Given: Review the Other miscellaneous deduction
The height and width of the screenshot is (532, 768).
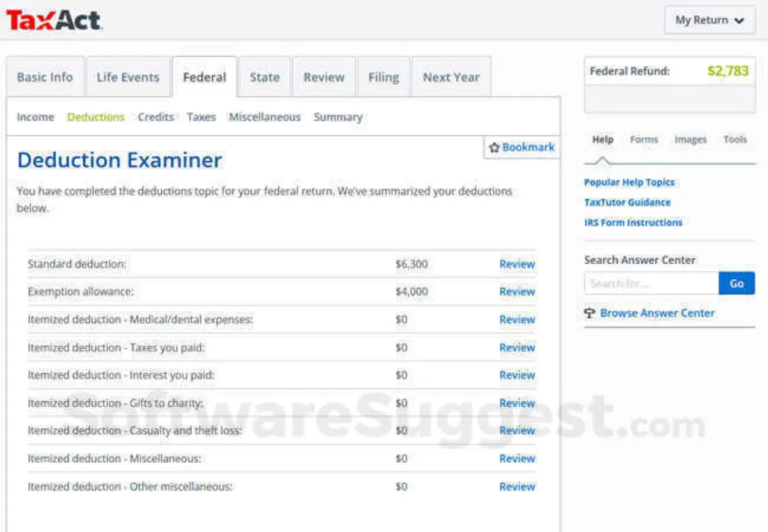Looking at the screenshot, I should click(x=517, y=487).
